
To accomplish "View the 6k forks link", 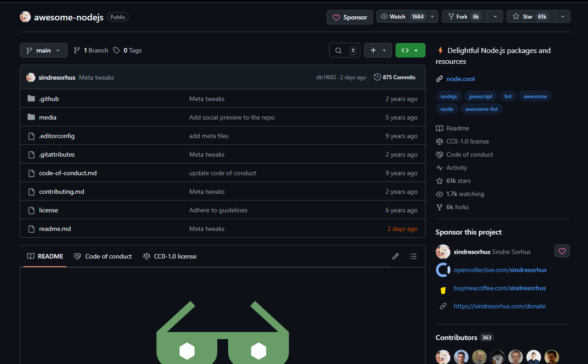I will (453, 207).
